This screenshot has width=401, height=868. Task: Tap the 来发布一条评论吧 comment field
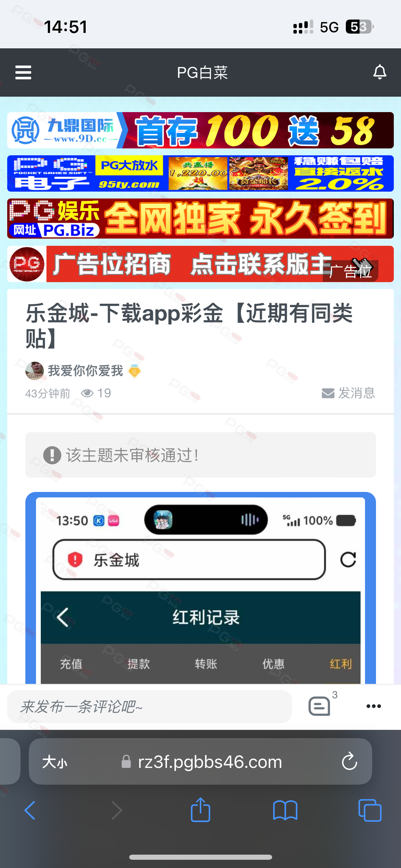pos(149,706)
